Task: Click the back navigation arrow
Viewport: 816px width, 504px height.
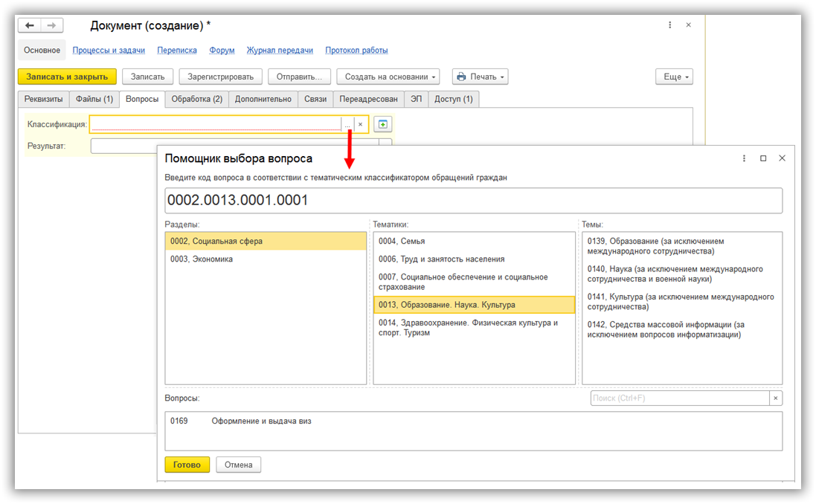Action: click(x=30, y=25)
